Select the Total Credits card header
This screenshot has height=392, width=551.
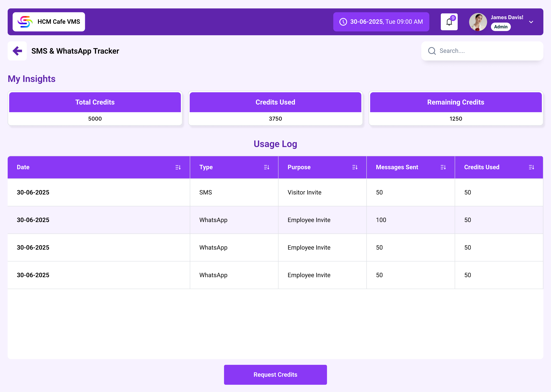click(95, 102)
